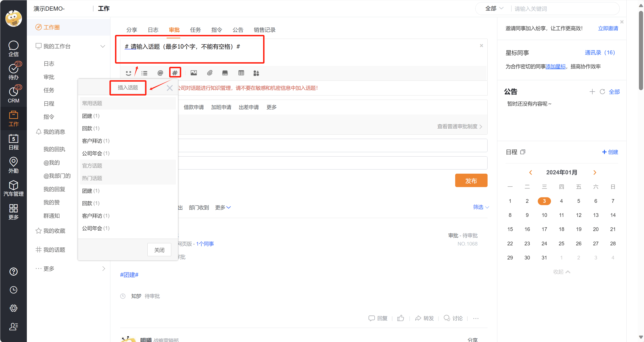
Task: Like the post with thumbs-up icon
Action: pyautogui.click(x=401, y=318)
